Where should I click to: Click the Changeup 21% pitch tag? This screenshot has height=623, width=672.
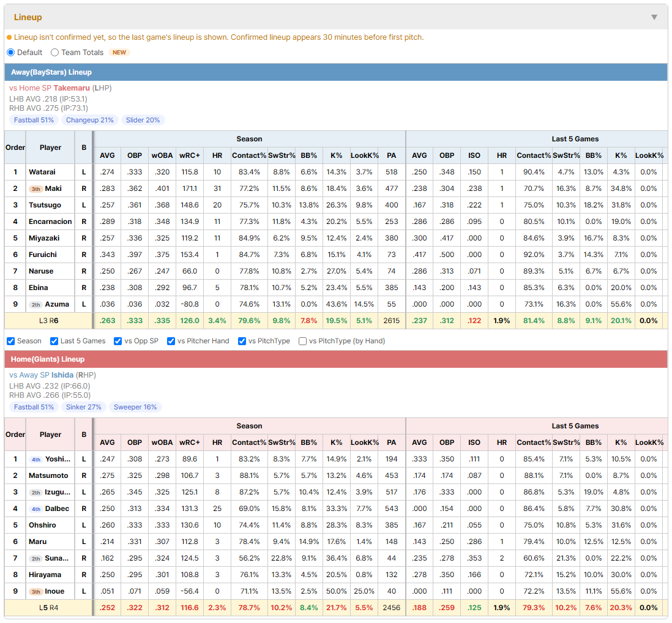tap(89, 120)
